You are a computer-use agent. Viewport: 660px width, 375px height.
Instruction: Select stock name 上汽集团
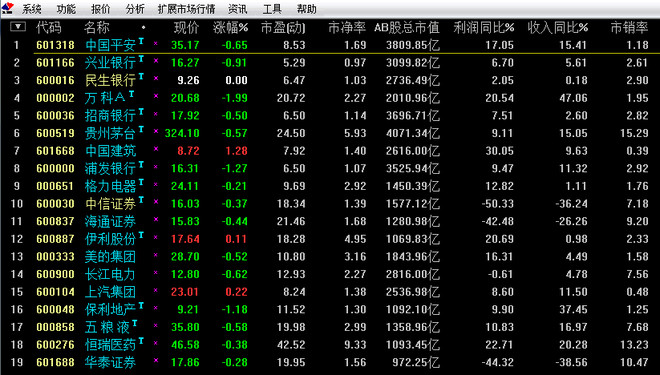tap(110, 292)
